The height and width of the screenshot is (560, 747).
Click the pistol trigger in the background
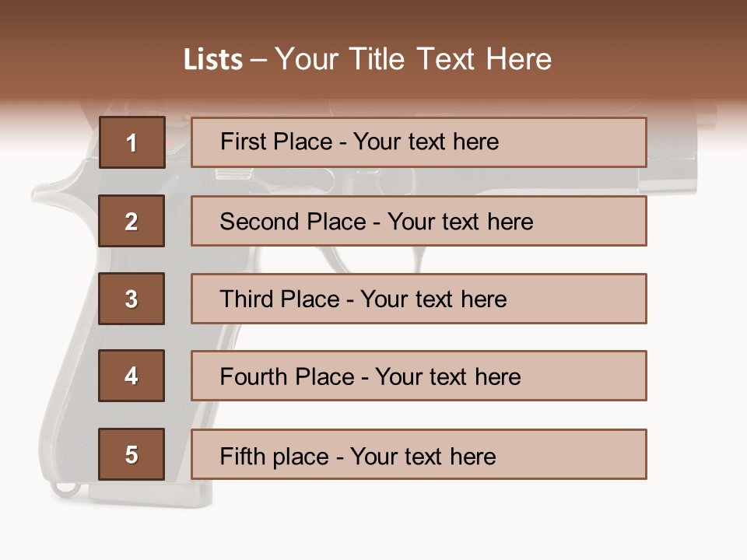(x=419, y=258)
